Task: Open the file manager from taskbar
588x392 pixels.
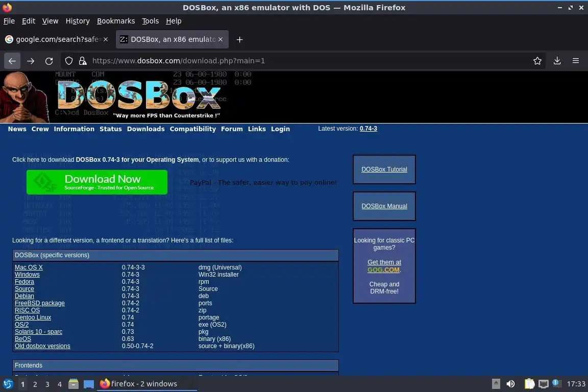Action: [73, 384]
